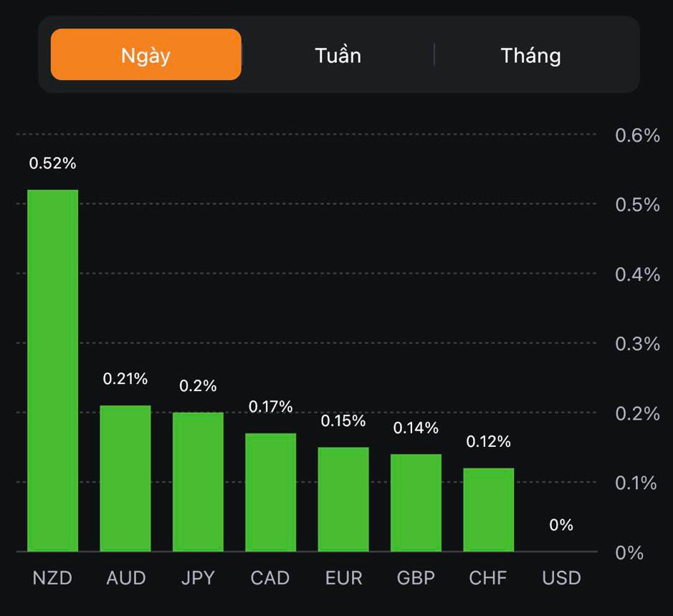
Task: Click the USD currency label
Action: tap(561, 578)
